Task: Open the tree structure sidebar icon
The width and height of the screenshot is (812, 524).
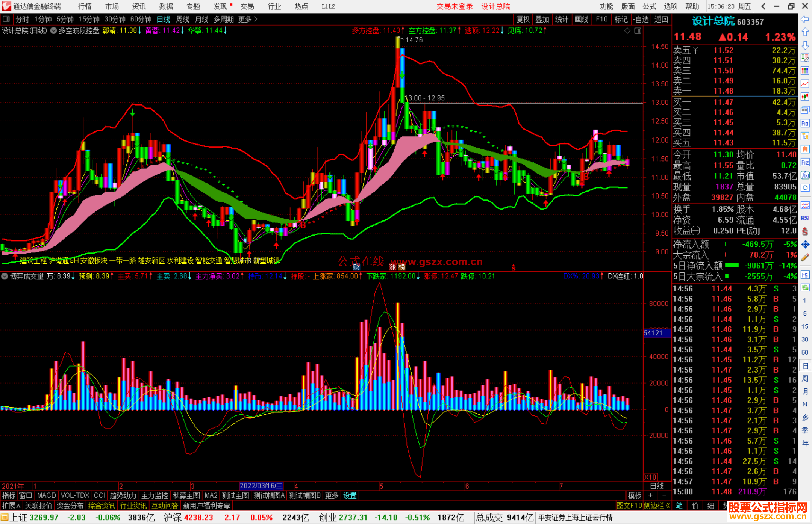Action: (x=805, y=136)
